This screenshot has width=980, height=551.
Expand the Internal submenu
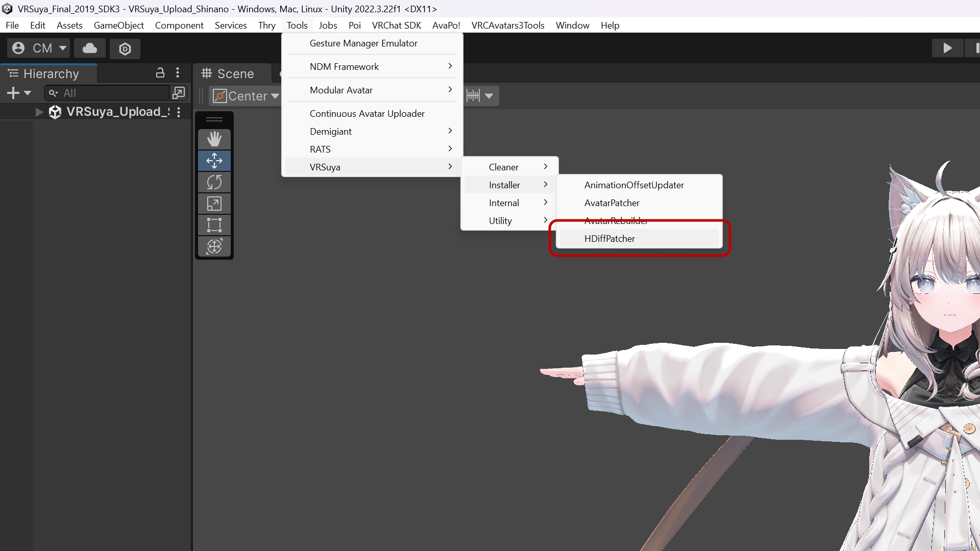pyautogui.click(x=509, y=203)
